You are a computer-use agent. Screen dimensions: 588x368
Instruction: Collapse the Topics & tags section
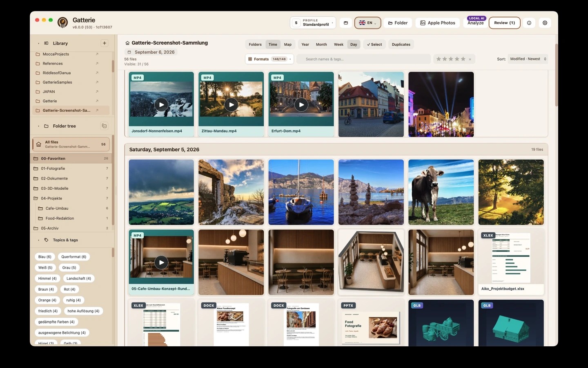click(39, 240)
